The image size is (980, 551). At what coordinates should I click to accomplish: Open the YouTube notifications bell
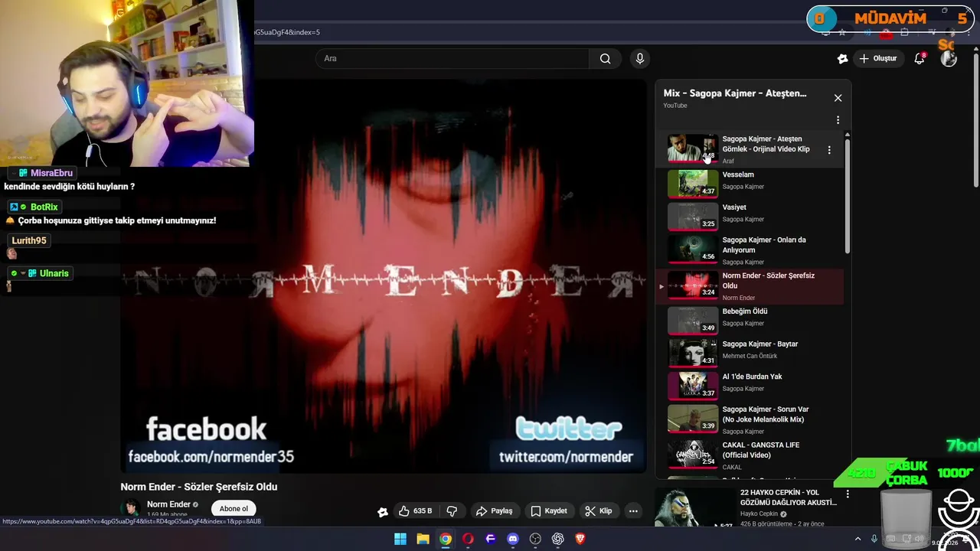click(920, 59)
